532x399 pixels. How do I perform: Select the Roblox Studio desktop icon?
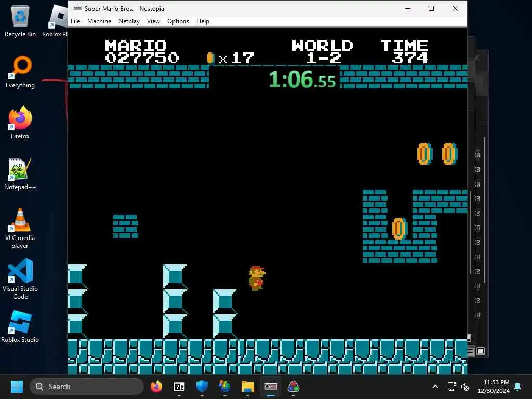(x=20, y=326)
